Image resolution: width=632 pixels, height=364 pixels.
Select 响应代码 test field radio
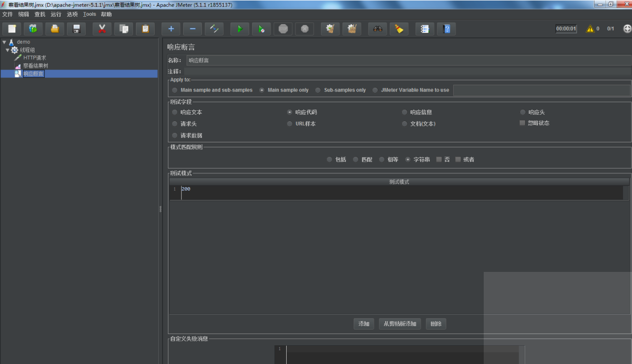pos(290,112)
